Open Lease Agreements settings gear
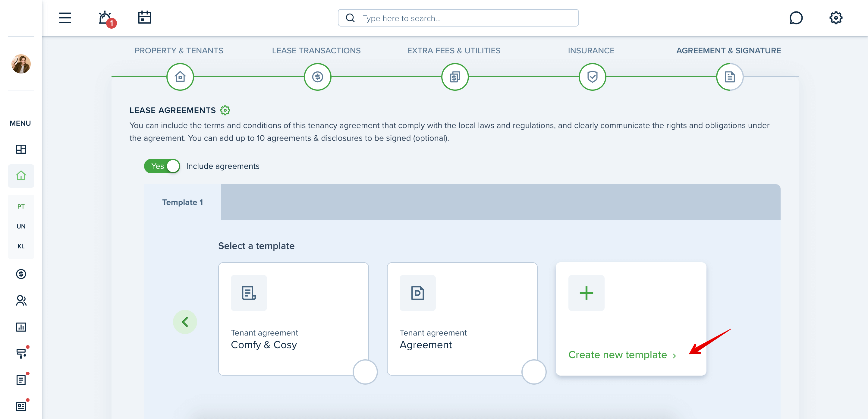The image size is (868, 419). coord(225,110)
